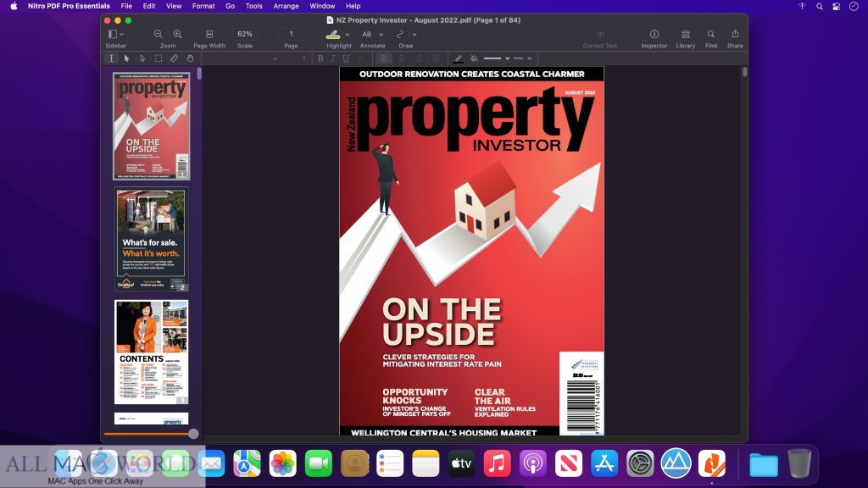Image resolution: width=868 pixels, height=488 pixels.
Task: Open the Apple menu
Action: 14,6
